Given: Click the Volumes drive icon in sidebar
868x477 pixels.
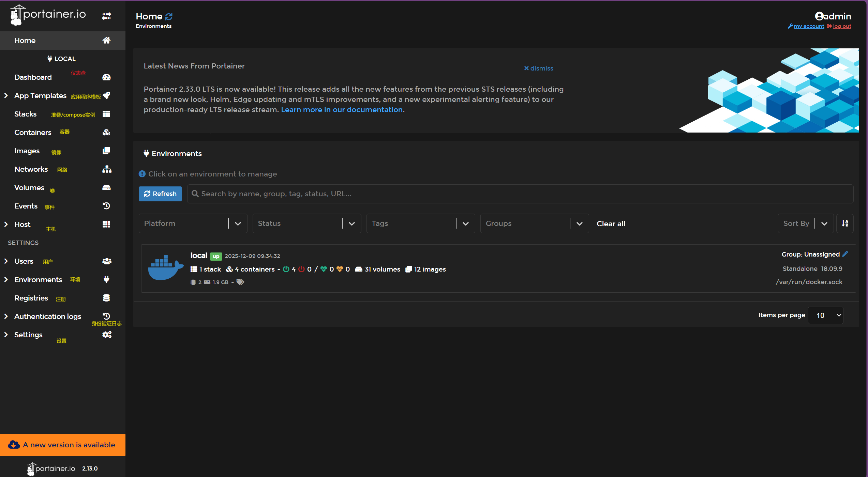Looking at the screenshot, I should [106, 188].
